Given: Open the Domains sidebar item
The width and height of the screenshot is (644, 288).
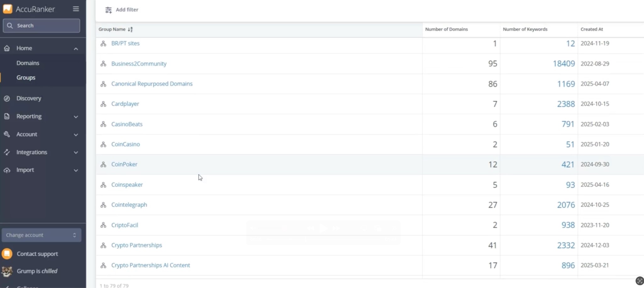Looking at the screenshot, I should (28, 63).
